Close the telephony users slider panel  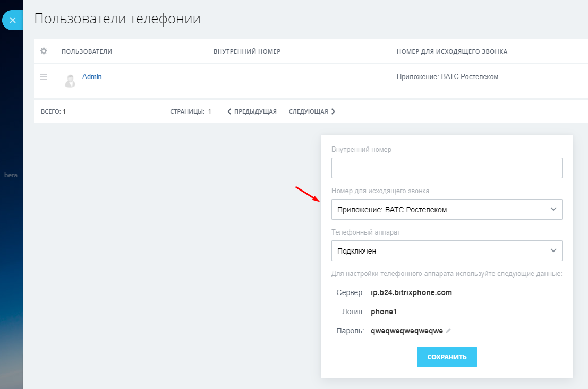(12, 20)
